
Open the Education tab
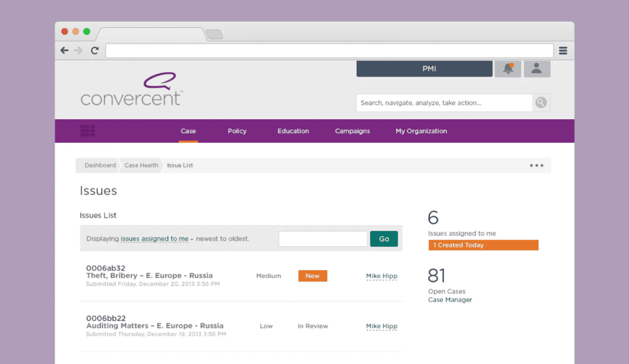point(293,131)
